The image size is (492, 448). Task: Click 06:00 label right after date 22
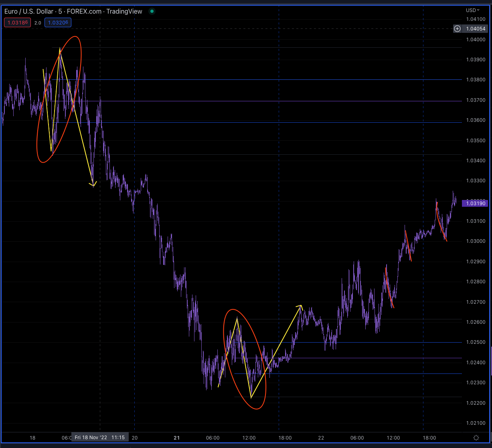coord(357,438)
